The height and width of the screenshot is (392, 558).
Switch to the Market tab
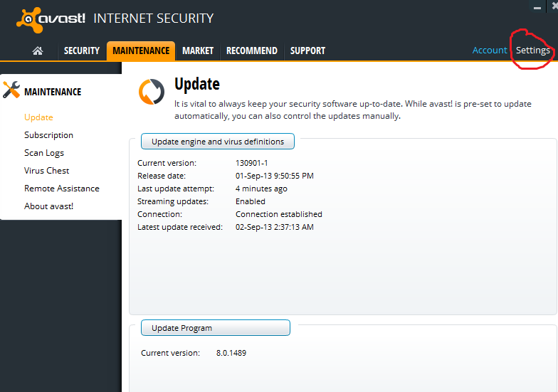pyautogui.click(x=197, y=51)
